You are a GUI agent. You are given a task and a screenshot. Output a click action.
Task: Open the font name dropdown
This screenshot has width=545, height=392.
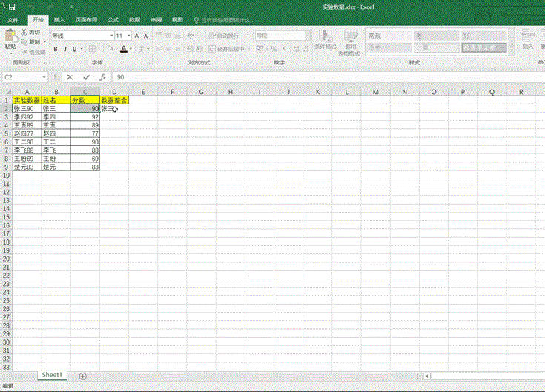[110, 35]
